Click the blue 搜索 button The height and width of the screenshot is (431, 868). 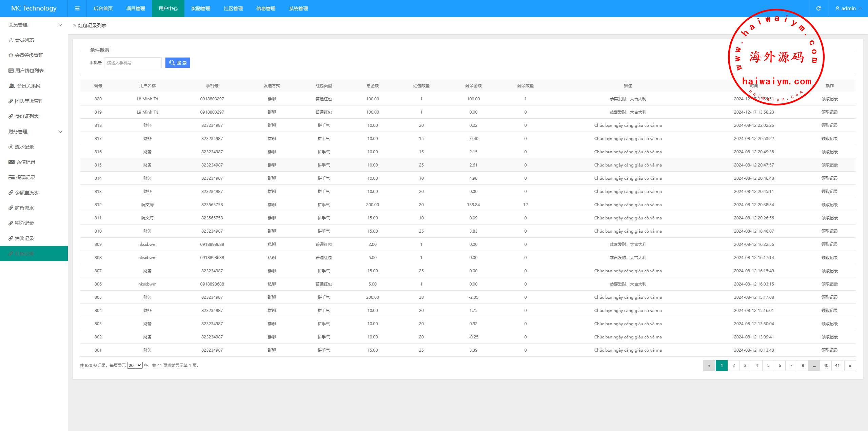[x=178, y=63]
